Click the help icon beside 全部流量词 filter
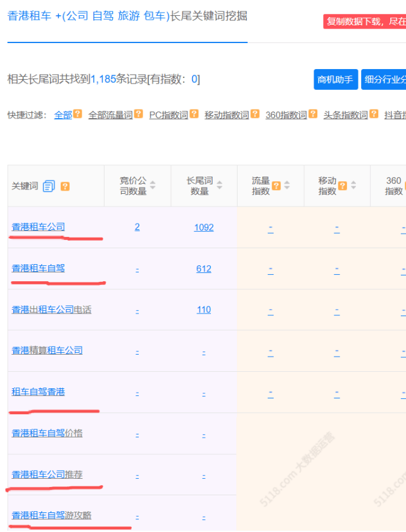 tap(138, 114)
